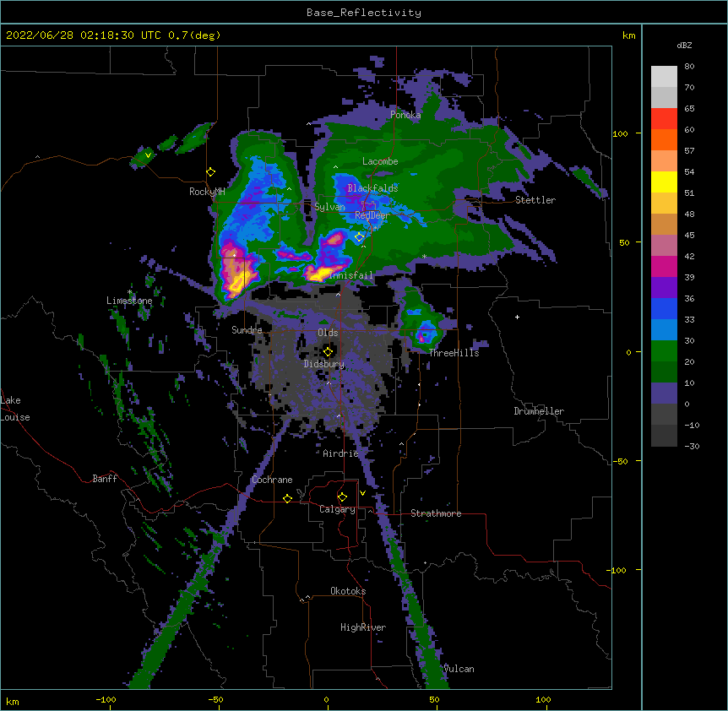Select the Strathmore label
The image size is (728, 711).
pos(436,513)
